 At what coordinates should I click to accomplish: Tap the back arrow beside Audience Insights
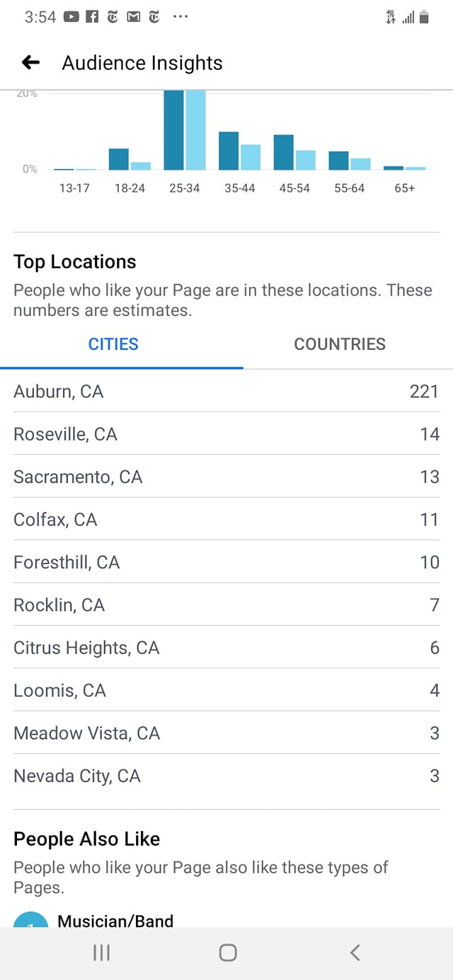30,63
